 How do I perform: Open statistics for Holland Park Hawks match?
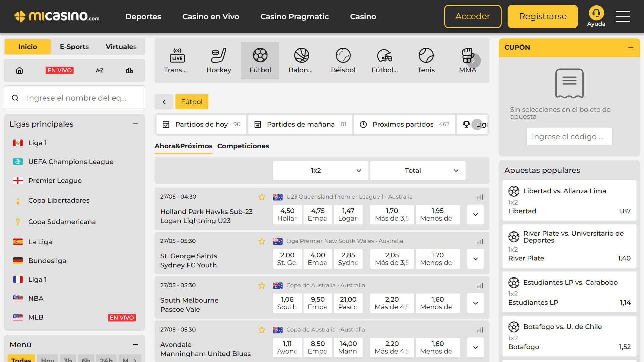tap(480, 197)
